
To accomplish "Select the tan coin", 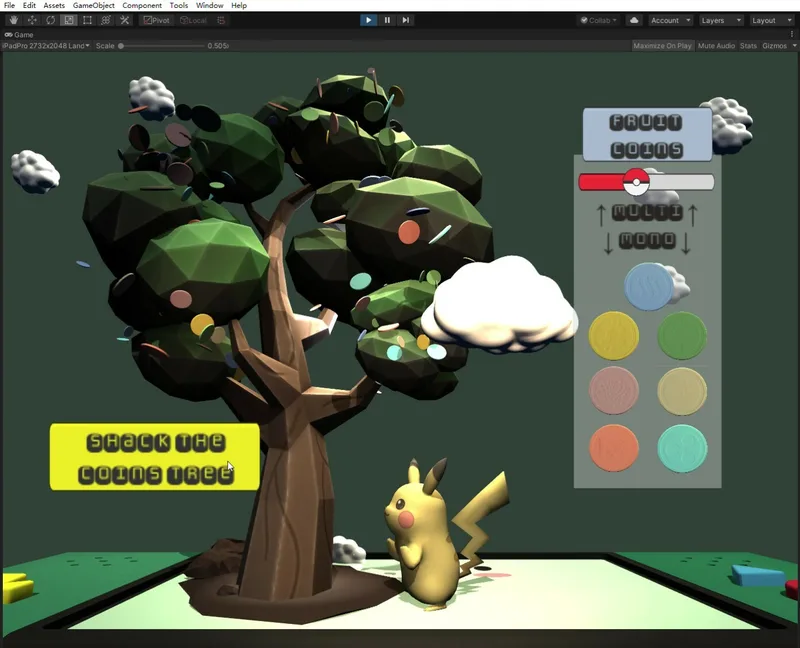I will (x=682, y=390).
